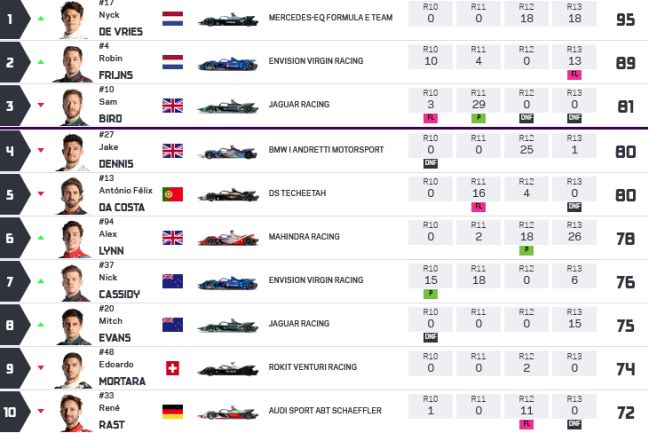Click the German flag next to René Rast

coord(173,411)
